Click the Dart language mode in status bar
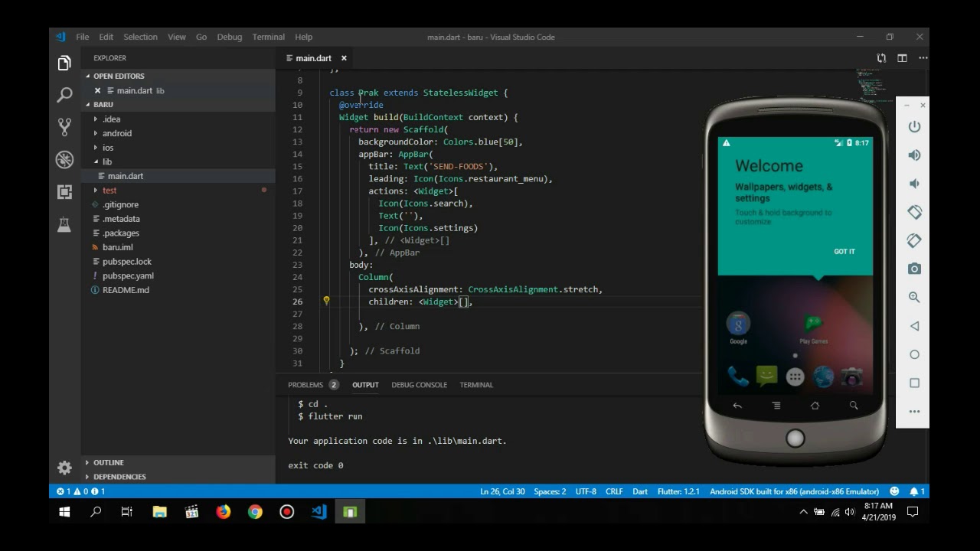Viewport: 980px width, 551px height. (640, 491)
